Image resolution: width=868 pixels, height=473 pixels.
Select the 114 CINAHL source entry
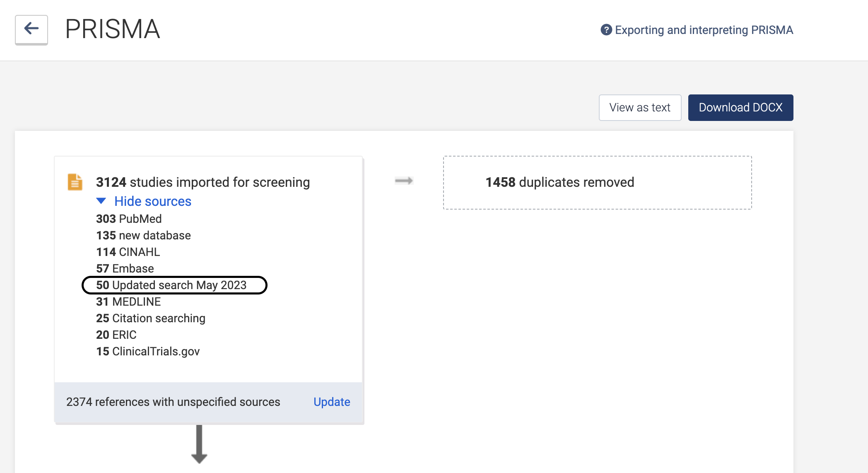click(128, 252)
